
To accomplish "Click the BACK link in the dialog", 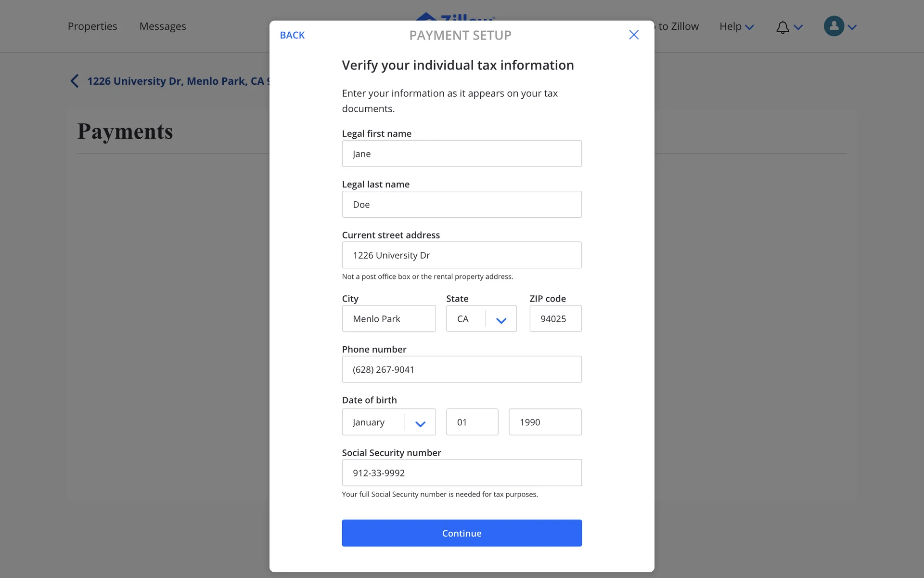I will click(292, 35).
